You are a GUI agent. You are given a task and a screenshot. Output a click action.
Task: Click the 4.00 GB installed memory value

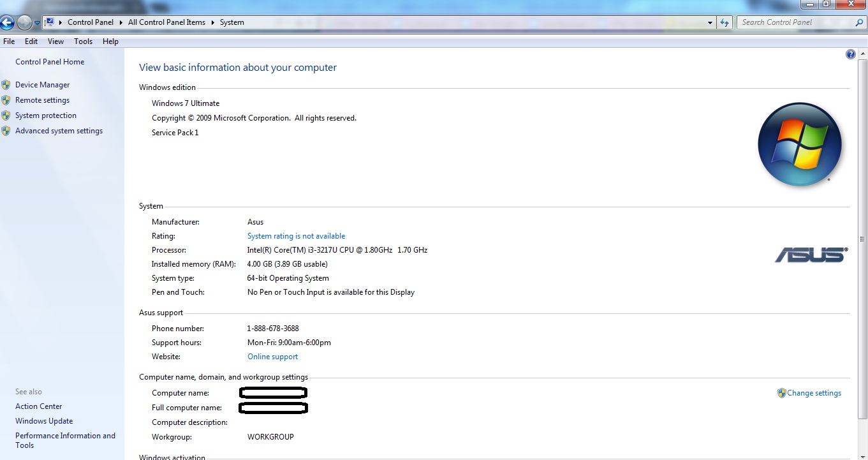[288, 264]
